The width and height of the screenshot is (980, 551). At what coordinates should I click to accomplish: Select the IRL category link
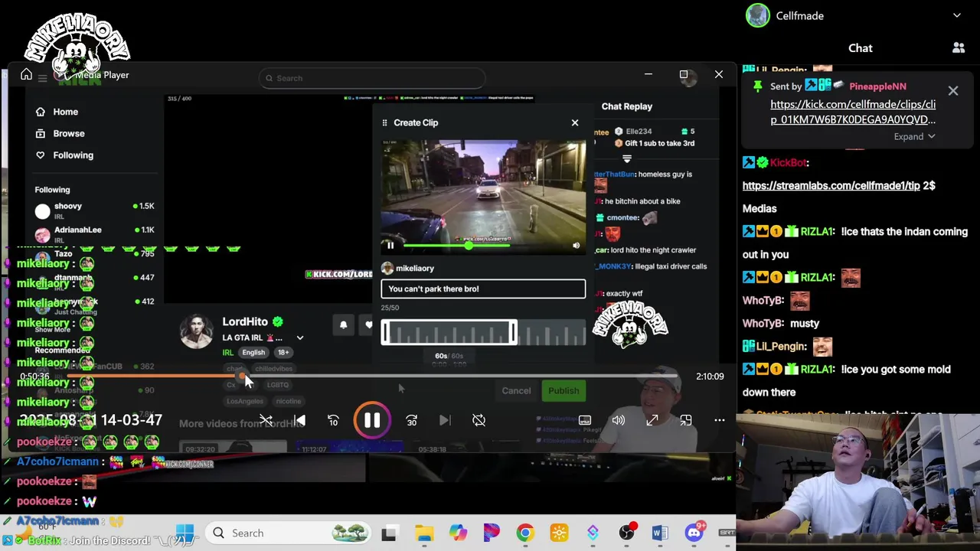click(x=228, y=352)
